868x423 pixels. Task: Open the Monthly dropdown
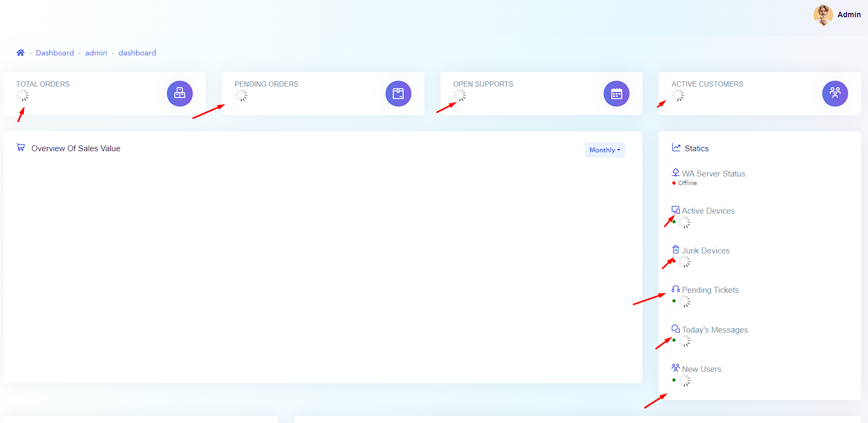(605, 150)
